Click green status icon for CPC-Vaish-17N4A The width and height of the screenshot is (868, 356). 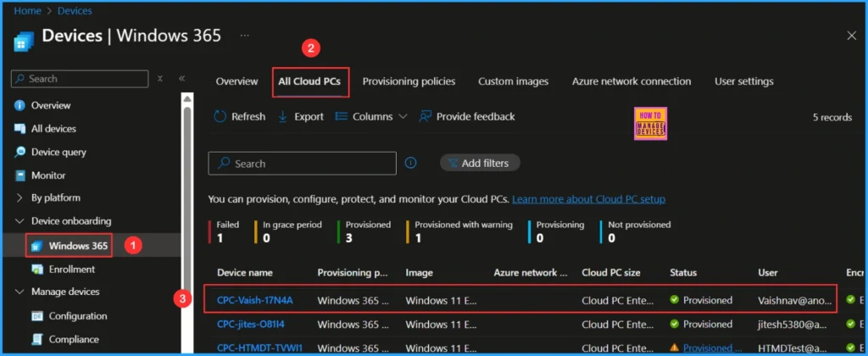click(674, 300)
